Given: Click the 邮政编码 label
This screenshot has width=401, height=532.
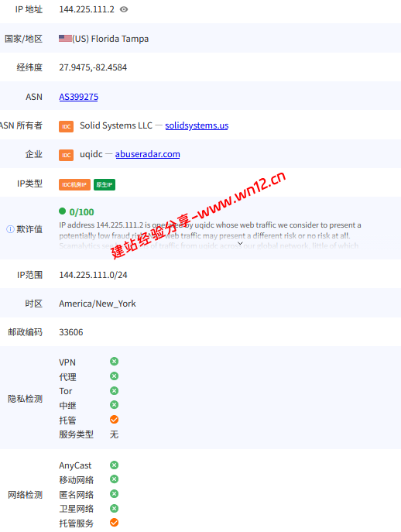Looking at the screenshot, I should [x=25, y=332].
